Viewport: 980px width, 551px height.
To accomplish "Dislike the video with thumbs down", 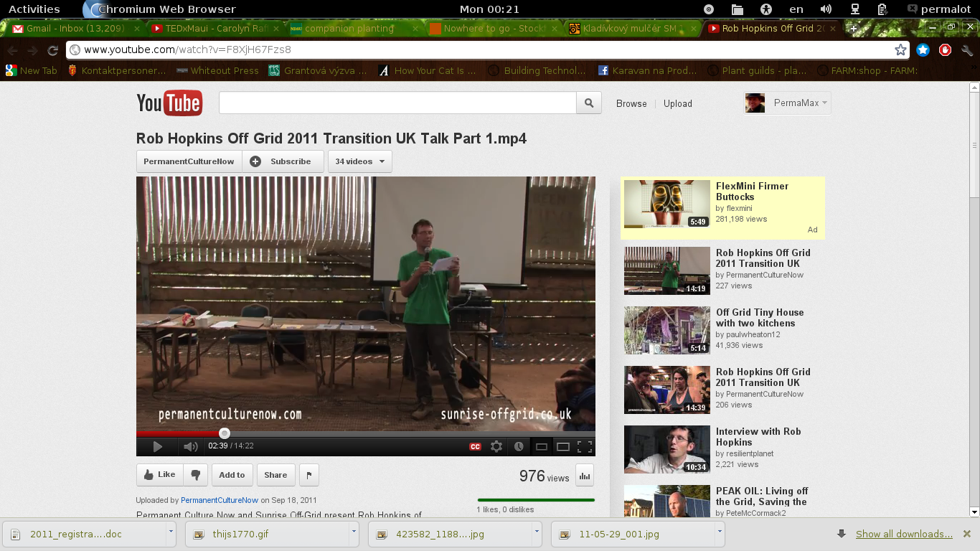I will [x=195, y=475].
